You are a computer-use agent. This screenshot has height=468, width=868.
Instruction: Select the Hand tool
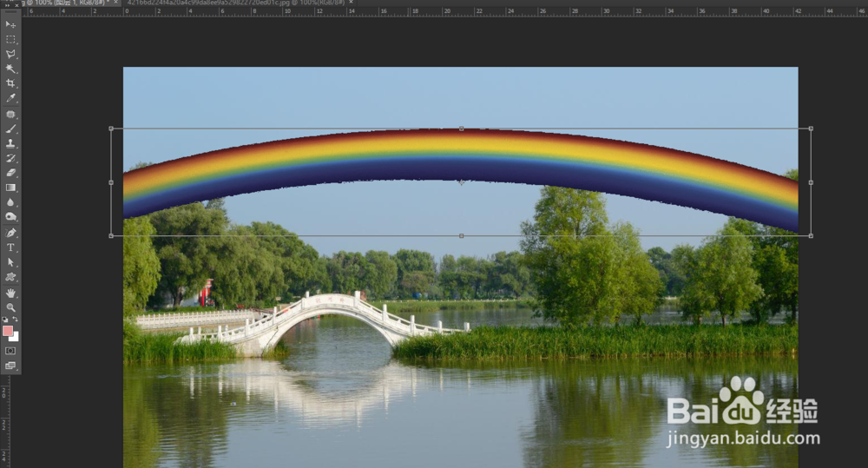tap(10, 293)
